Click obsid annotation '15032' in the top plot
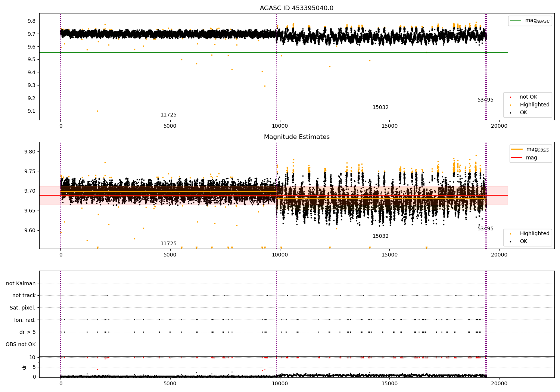Screen dimensions: 560x392 tap(380, 108)
